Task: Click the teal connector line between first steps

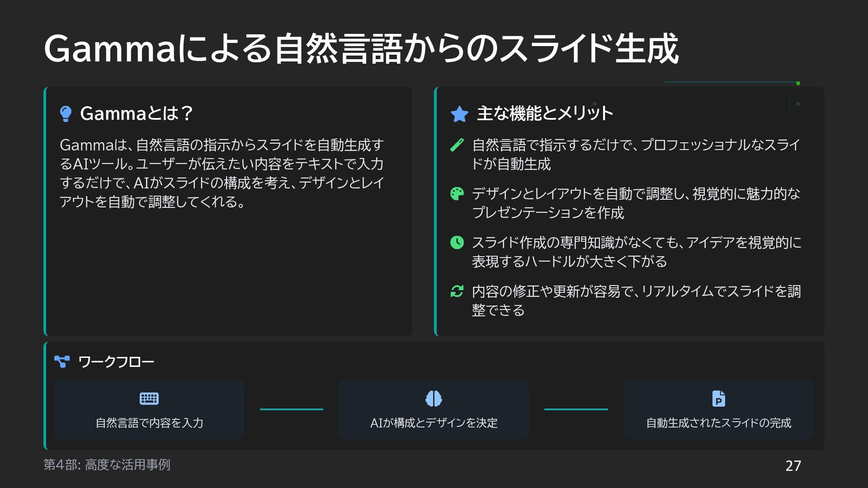Action: tap(291, 409)
